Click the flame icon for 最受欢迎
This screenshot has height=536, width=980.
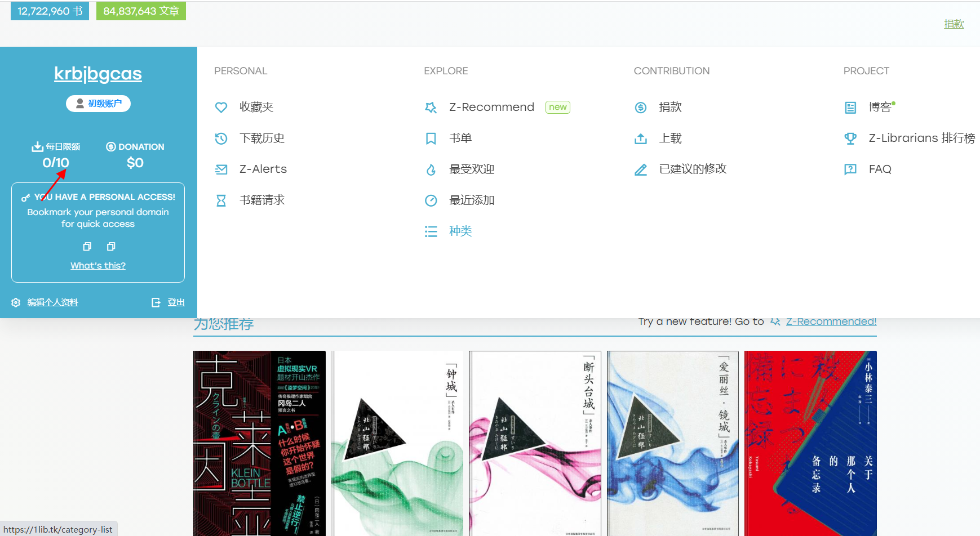coord(431,169)
